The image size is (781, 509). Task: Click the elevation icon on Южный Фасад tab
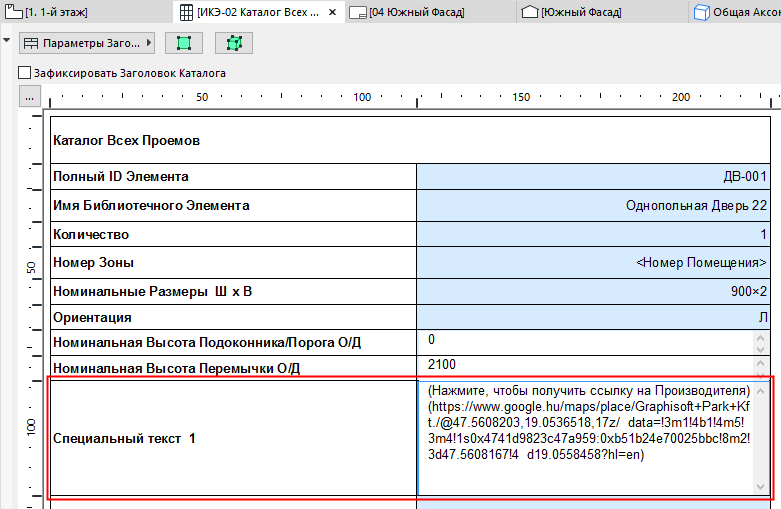(x=530, y=12)
